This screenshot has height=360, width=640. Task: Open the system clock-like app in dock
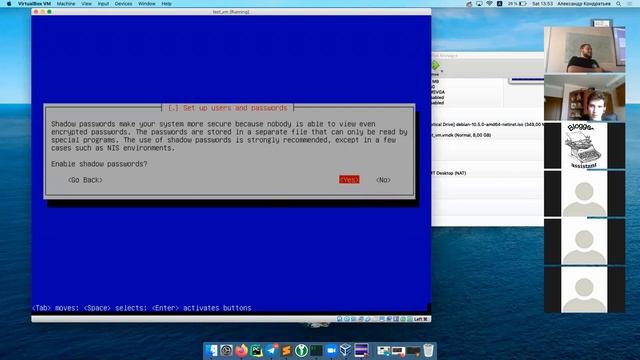227,350
